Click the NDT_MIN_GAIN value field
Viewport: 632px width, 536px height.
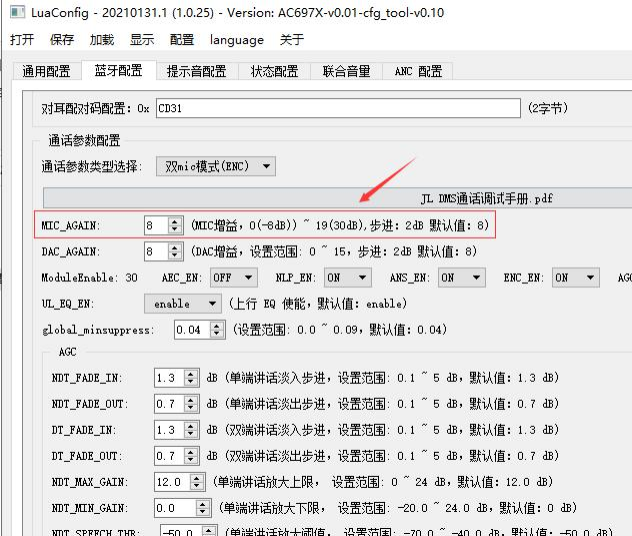coord(175,508)
